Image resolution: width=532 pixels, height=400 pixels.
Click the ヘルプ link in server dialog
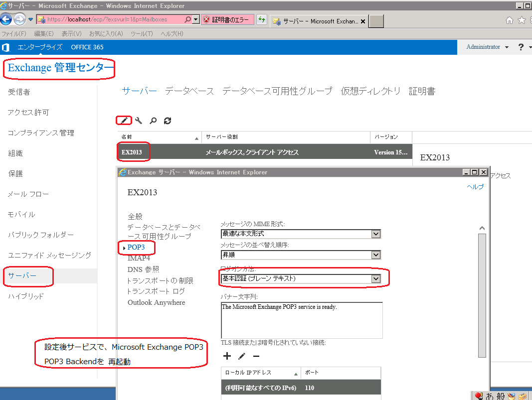click(x=475, y=187)
